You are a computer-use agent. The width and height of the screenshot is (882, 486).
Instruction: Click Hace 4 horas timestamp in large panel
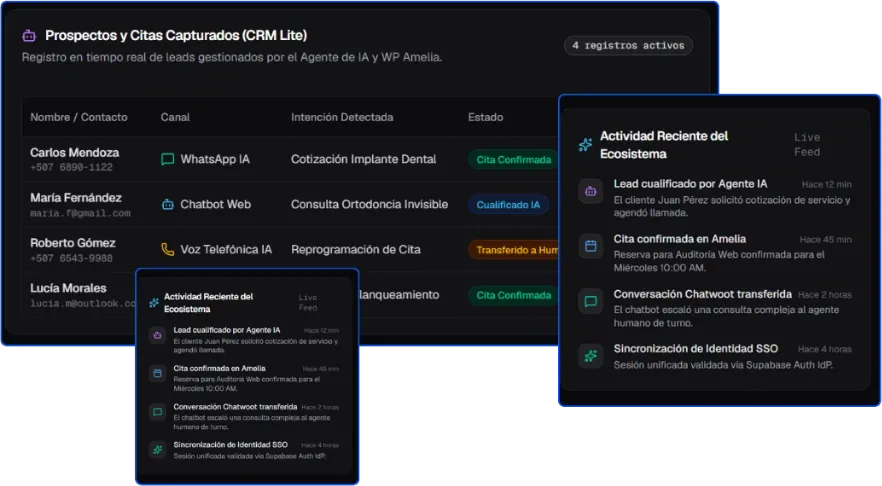[825, 349]
